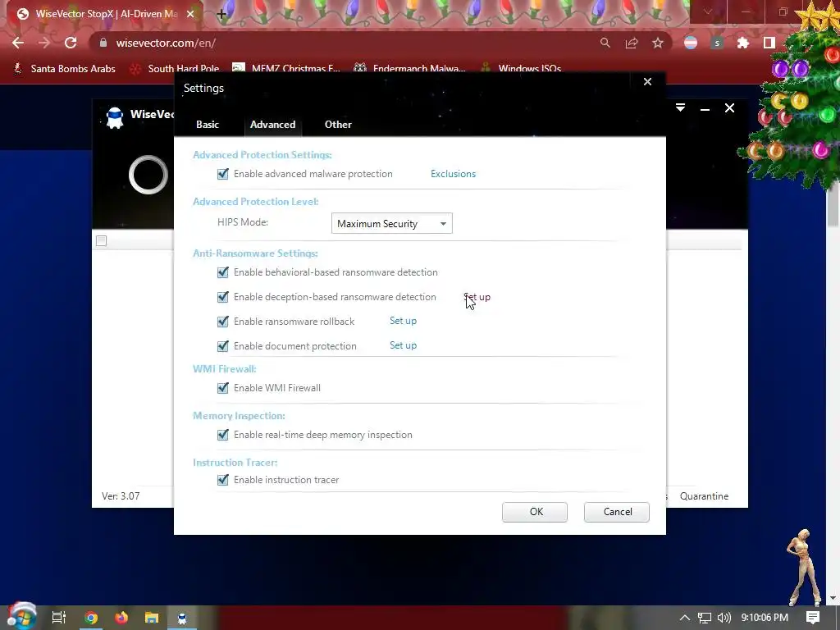The width and height of the screenshot is (840, 630).
Task: Open the Start button
Action: click(22, 616)
